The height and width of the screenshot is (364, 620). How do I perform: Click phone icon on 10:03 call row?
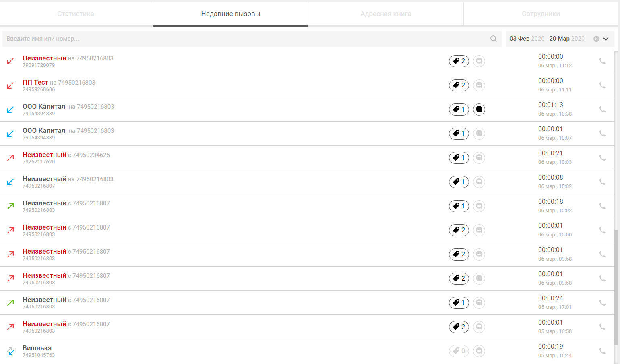pyautogui.click(x=602, y=157)
